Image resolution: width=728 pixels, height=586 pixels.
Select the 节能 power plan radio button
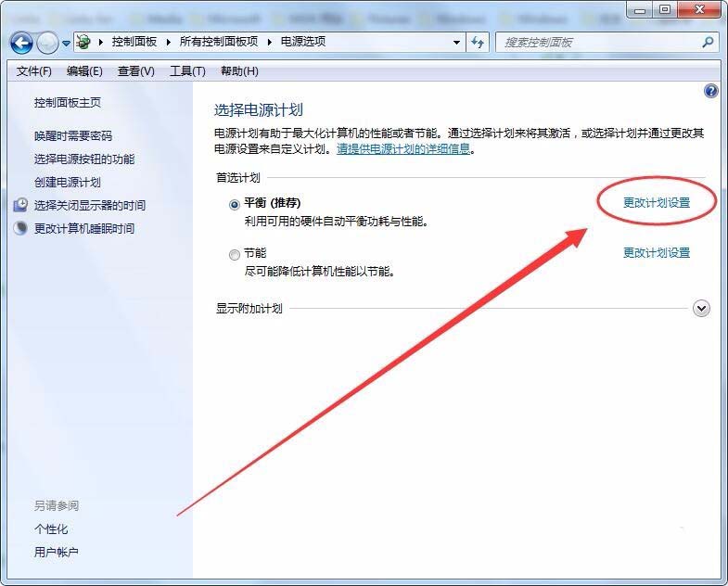[235, 254]
